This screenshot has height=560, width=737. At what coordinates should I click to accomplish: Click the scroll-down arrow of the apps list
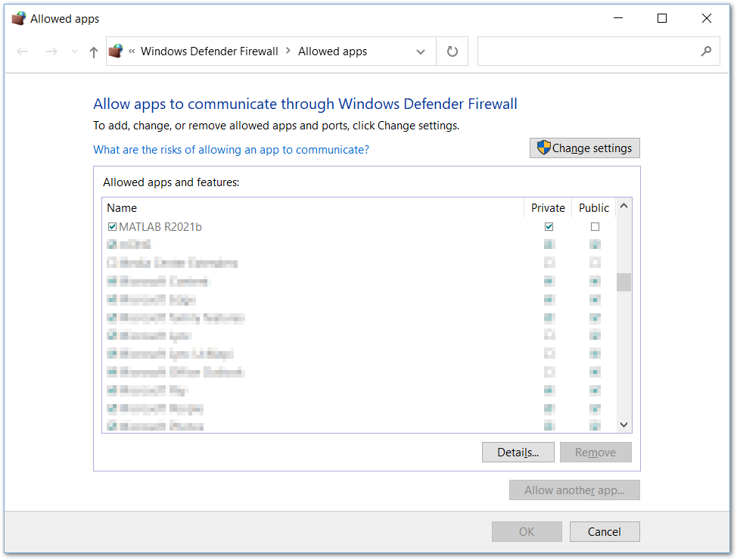pos(623,424)
